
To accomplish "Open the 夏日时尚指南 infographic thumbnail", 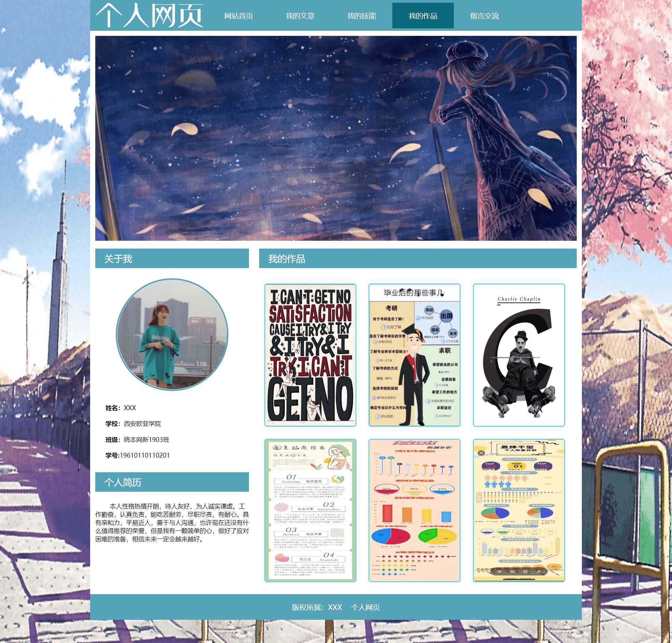I will pos(310,510).
